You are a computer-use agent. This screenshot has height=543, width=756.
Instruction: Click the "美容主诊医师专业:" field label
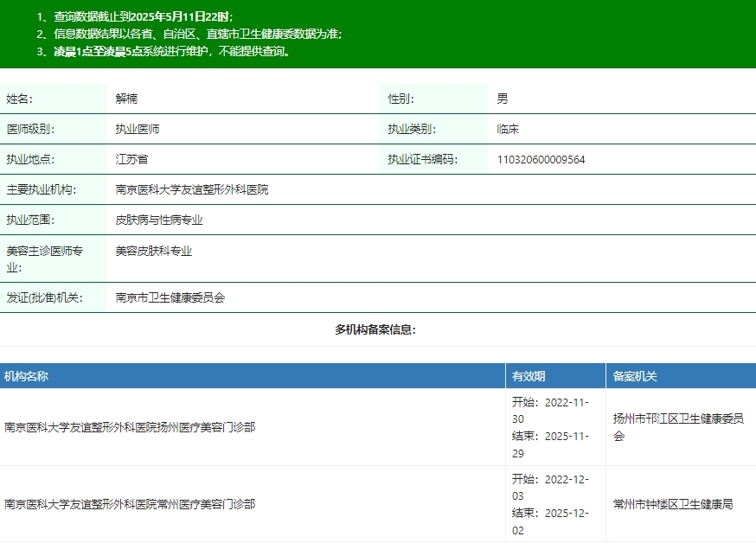click(x=44, y=259)
